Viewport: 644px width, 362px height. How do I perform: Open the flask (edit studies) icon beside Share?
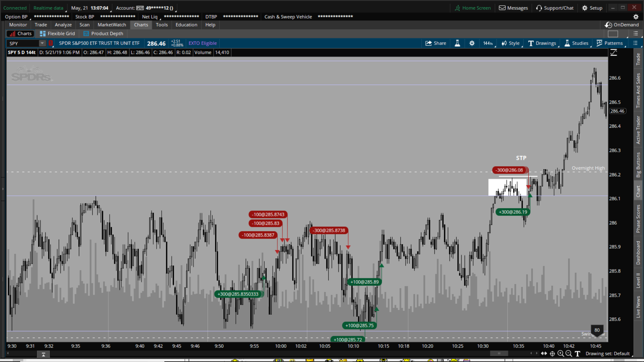point(457,43)
